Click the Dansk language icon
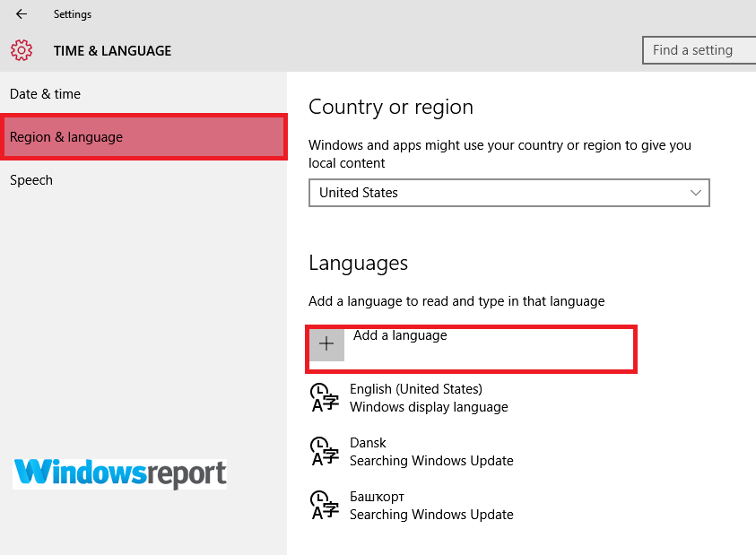Screen dimensions: 756x555 click(x=323, y=451)
